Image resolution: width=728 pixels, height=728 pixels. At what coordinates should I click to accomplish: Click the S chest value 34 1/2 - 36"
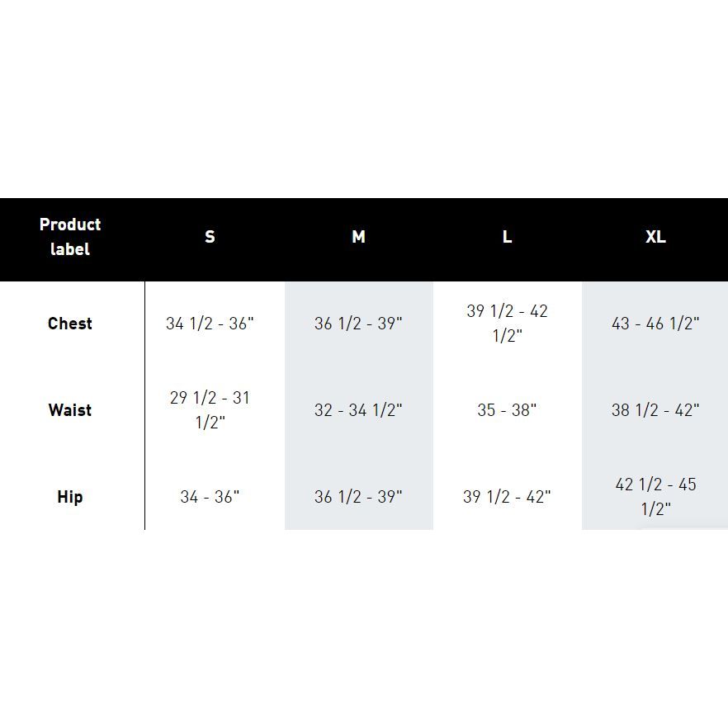point(210,324)
